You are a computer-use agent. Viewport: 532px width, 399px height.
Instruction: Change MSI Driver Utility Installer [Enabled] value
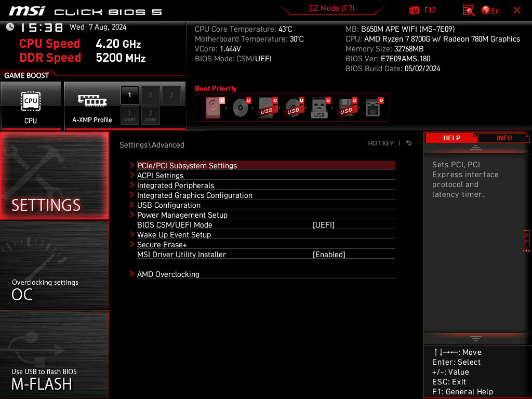coord(329,255)
